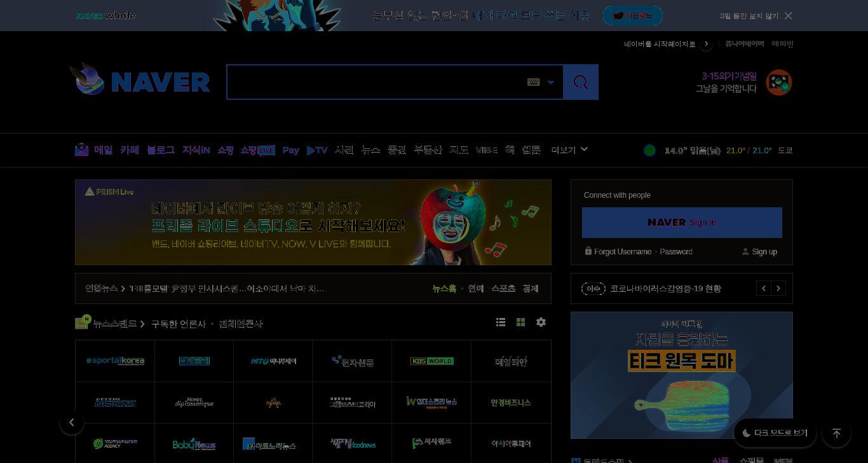Show next issue with right arrow
The height and width of the screenshot is (463, 868).
click(778, 289)
